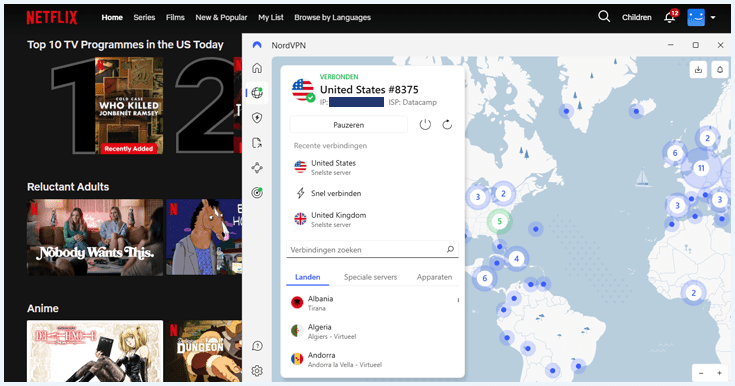Open the Netflix Films menu item

(x=175, y=17)
